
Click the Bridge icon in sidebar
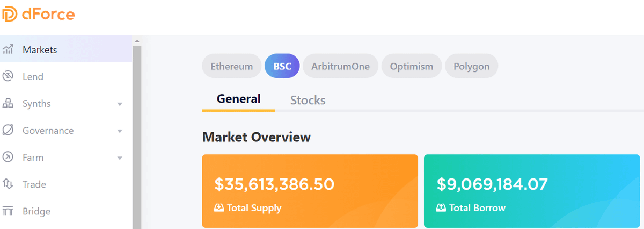tap(8, 211)
